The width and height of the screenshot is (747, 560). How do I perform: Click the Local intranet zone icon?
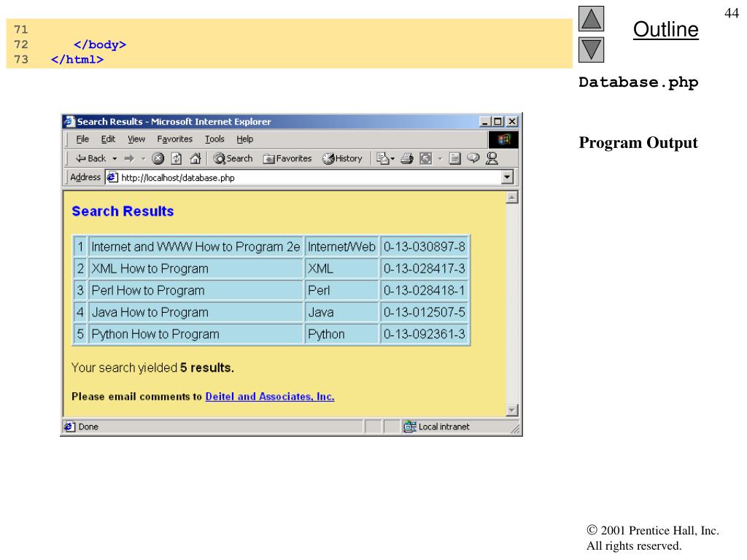[410, 427]
